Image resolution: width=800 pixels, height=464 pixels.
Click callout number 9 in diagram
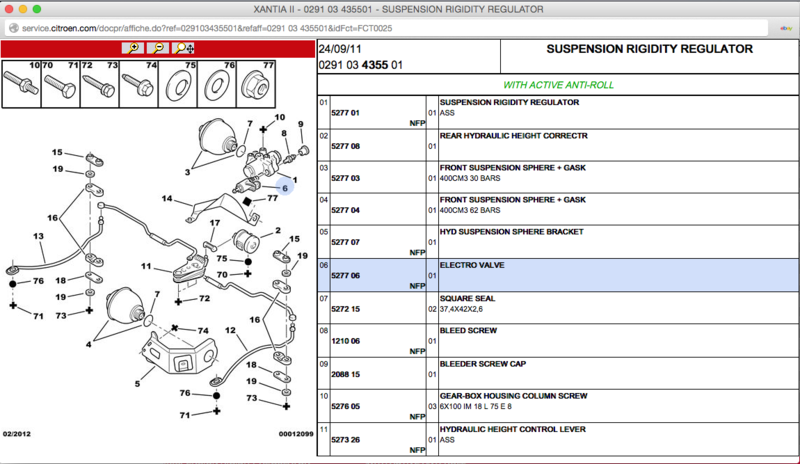[x=301, y=124]
